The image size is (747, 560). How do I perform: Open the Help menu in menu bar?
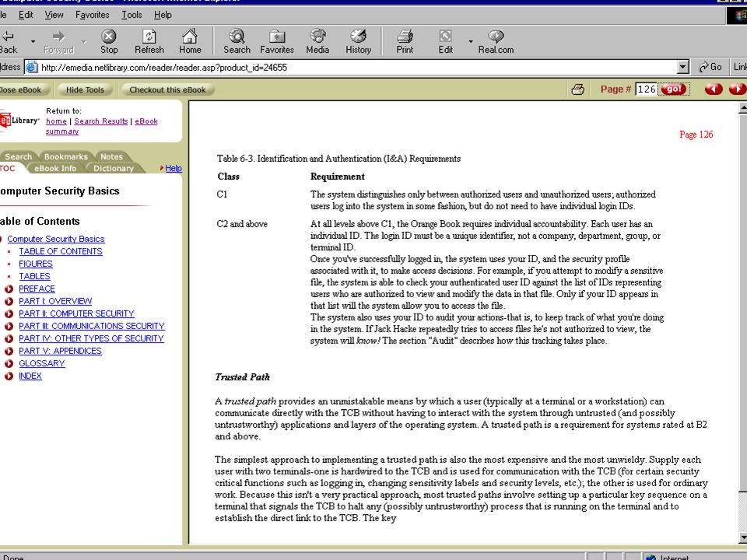click(x=163, y=15)
